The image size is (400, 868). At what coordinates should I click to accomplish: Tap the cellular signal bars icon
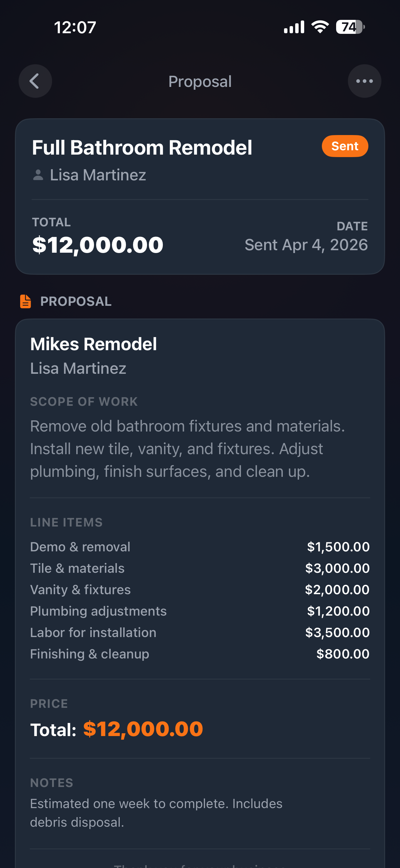(x=294, y=27)
